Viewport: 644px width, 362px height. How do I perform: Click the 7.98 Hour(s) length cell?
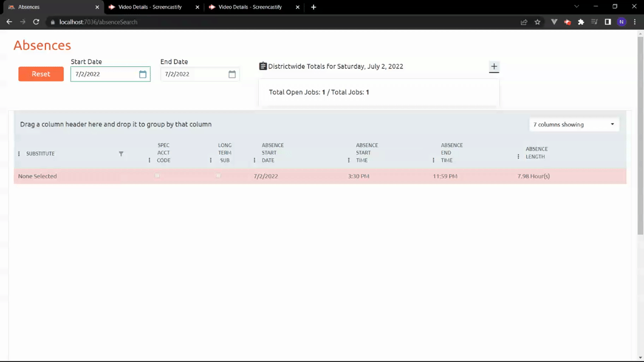tap(533, 176)
